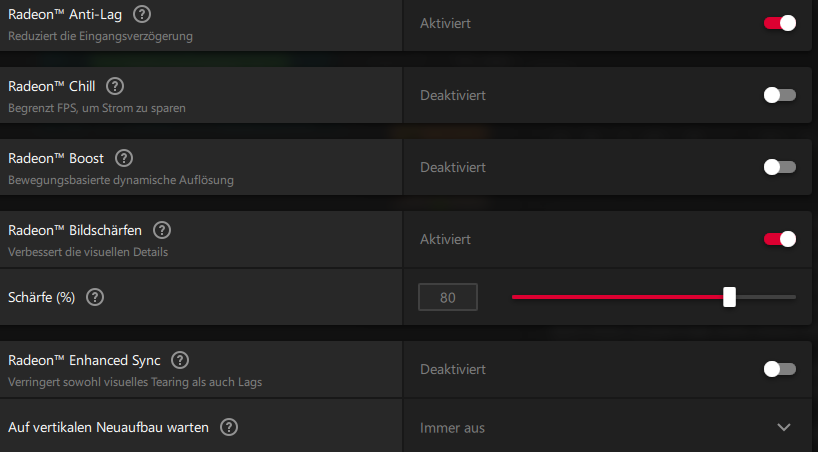This screenshot has width=818, height=452.
Task: Open help for Auf vertikalen Neuaufbau warten
Action: (228, 427)
